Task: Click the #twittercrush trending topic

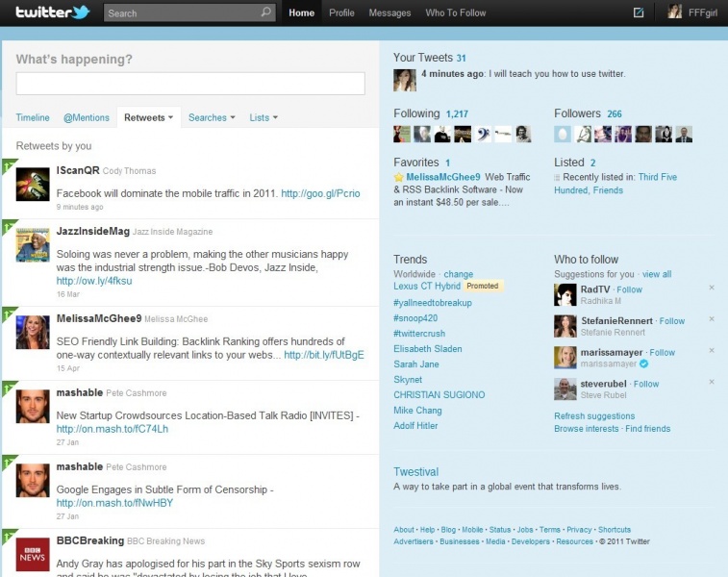Action: pos(420,334)
